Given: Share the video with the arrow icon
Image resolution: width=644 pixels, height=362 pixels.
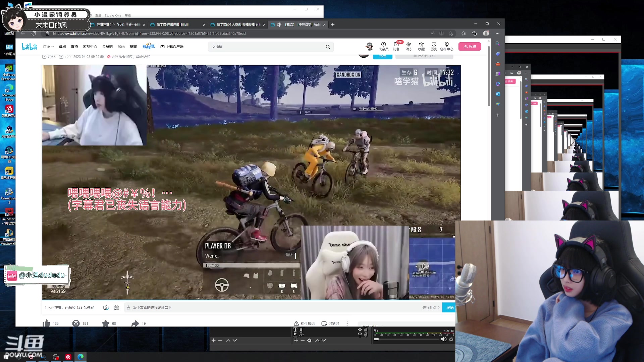Looking at the screenshot, I should [135, 323].
